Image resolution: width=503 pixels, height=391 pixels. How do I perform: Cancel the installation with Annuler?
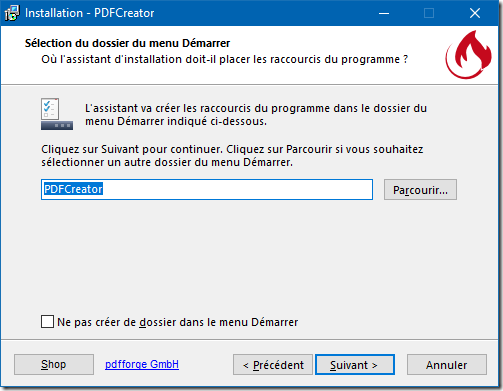point(447,365)
